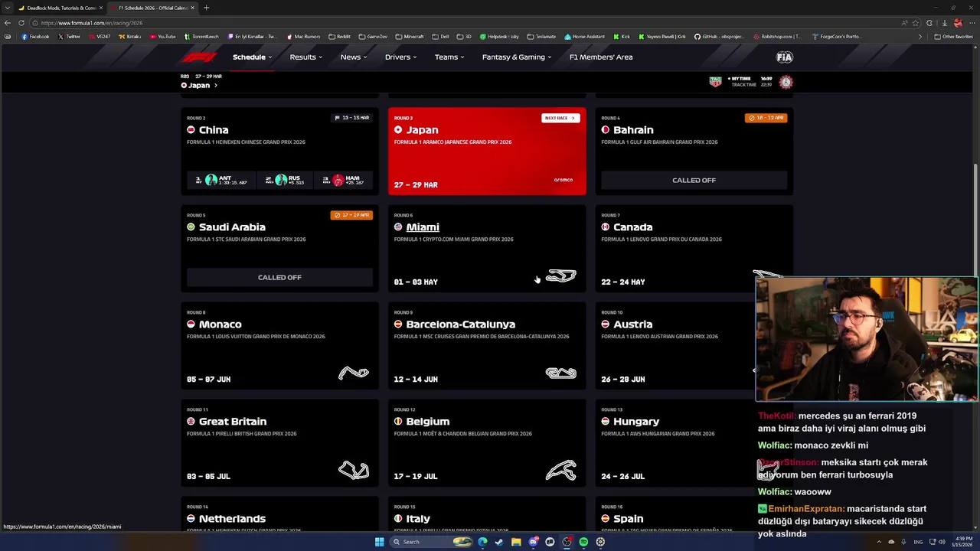Select the F1 Schedule 2026 browser tab
Screen dimensions: 980x551
pos(152,8)
